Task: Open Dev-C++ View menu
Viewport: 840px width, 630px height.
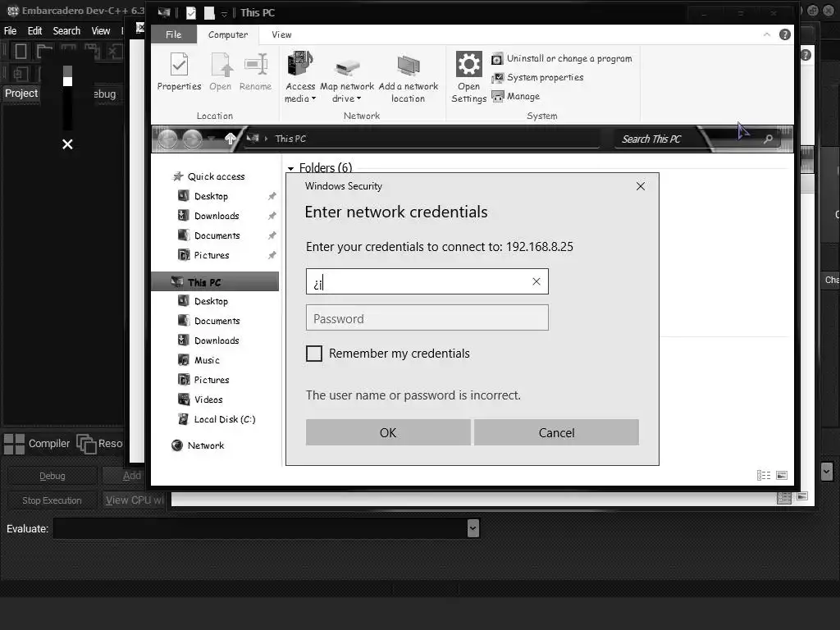Action: click(x=101, y=30)
